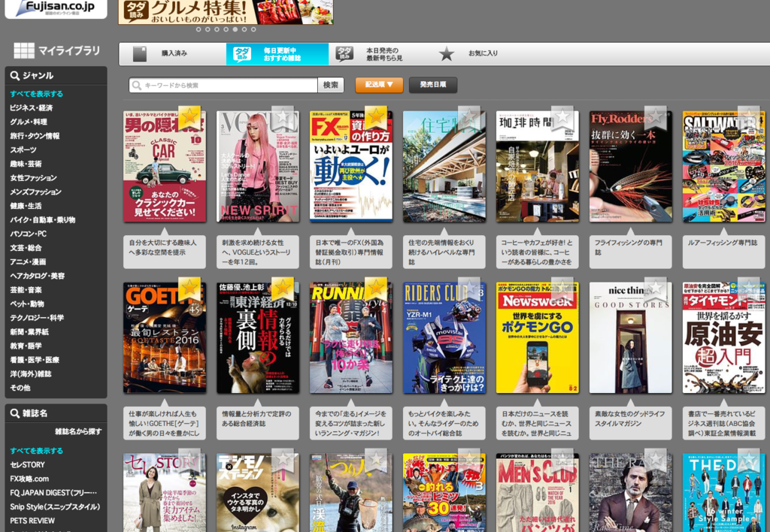Select その他 genre
The height and width of the screenshot is (532, 770).
[20, 388]
